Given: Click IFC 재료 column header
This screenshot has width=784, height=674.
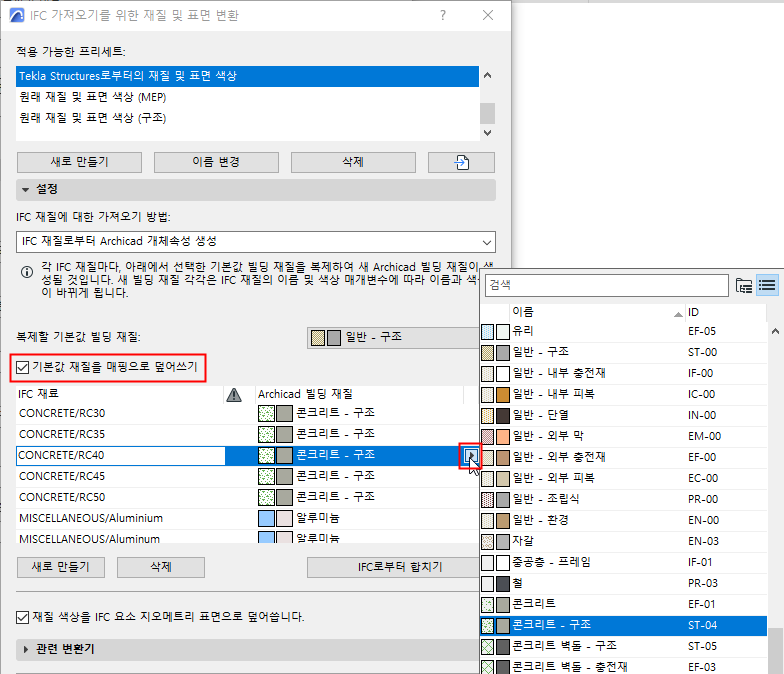Looking at the screenshot, I should point(120,394).
